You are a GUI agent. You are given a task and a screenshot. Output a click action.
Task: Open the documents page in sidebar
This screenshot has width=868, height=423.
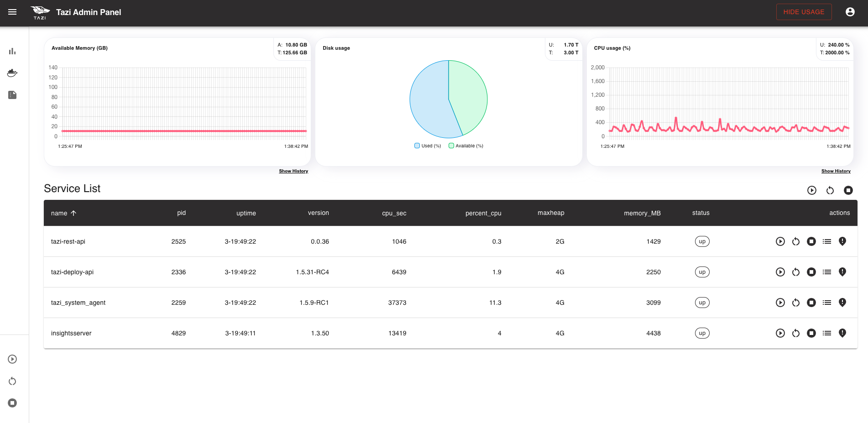12,95
